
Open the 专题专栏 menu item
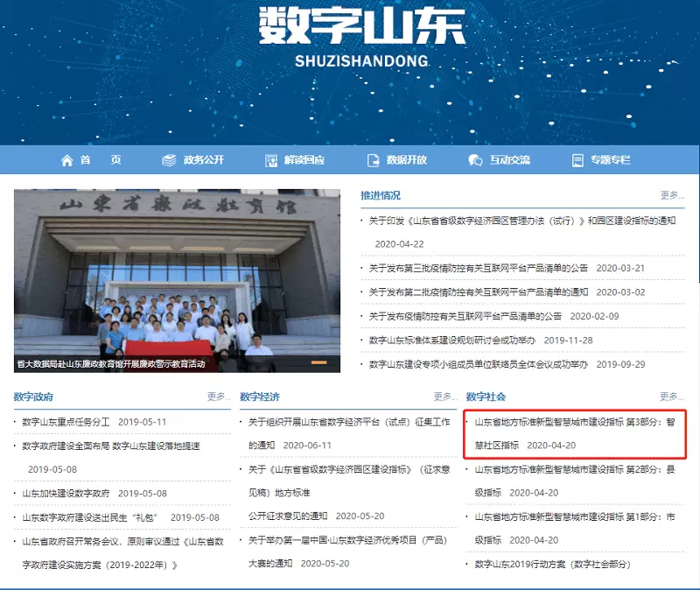coord(611,160)
